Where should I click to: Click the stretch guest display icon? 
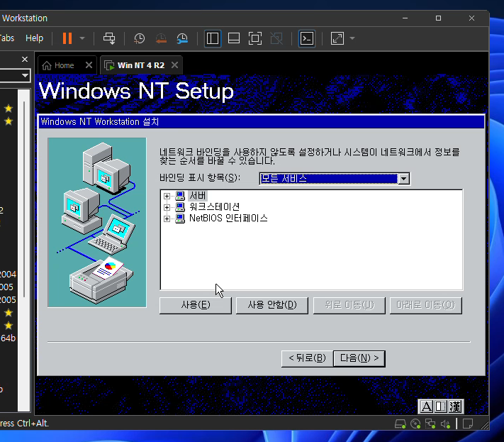coord(337,38)
